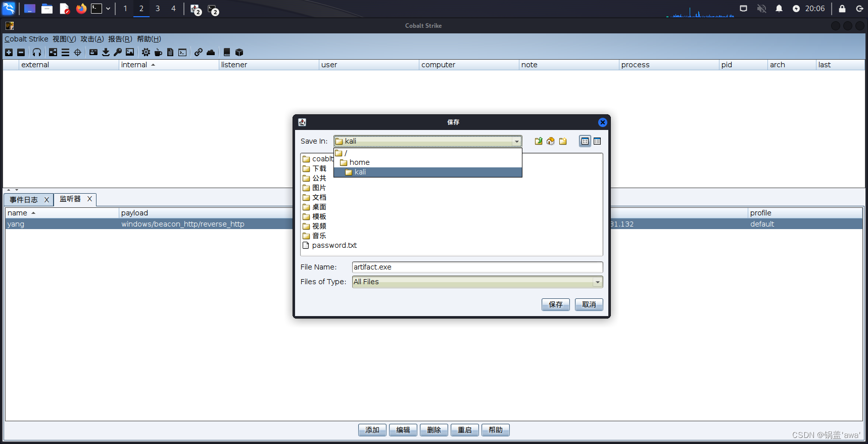This screenshot has width=868, height=444.
Task: Open the Save In kali dropdown
Action: click(x=427, y=141)
